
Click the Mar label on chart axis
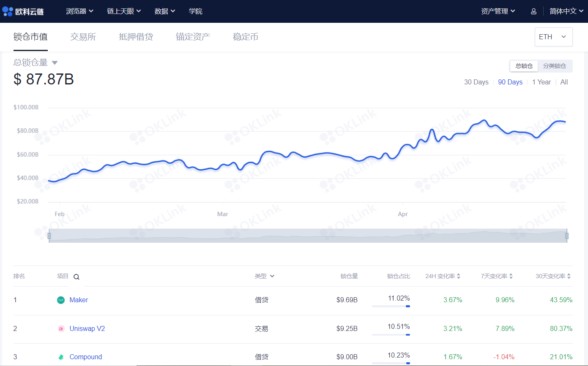click(222, 214)
